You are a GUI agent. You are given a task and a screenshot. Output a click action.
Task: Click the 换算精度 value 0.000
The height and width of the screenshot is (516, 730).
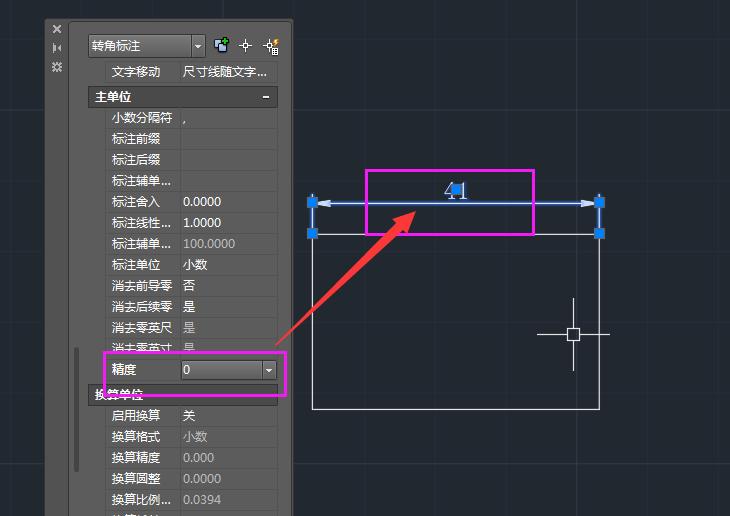(x=198, y=457)
